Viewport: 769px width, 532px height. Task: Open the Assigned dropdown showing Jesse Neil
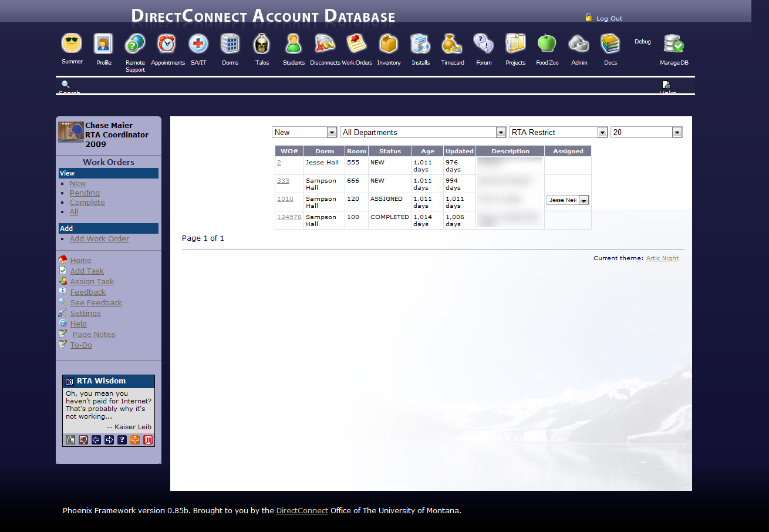(x=568, y=200)
